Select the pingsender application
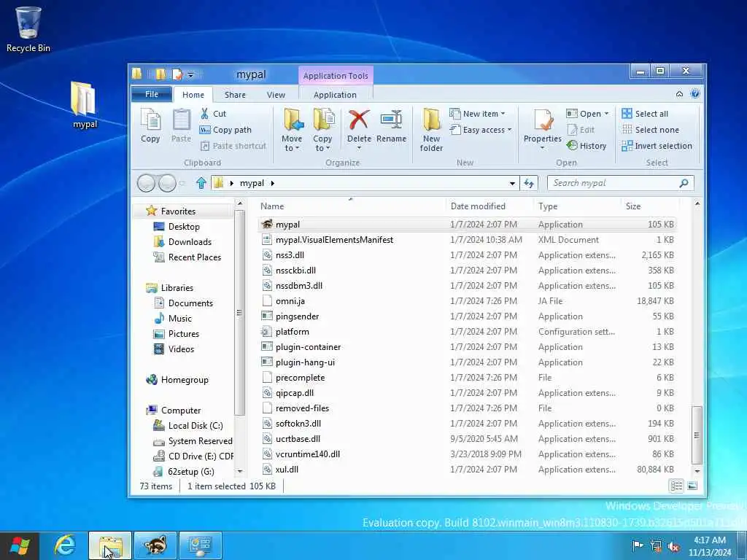 point(468,316)
